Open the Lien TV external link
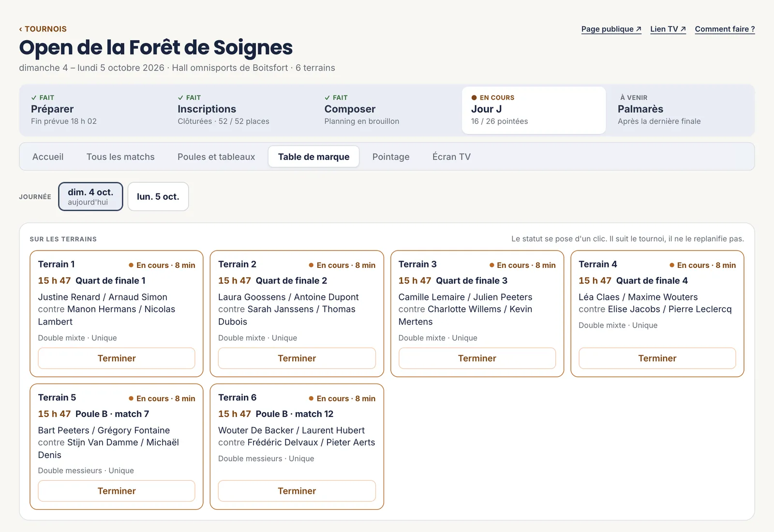The height and width of the screenshot is (532, 774). (x=668, y=29)
